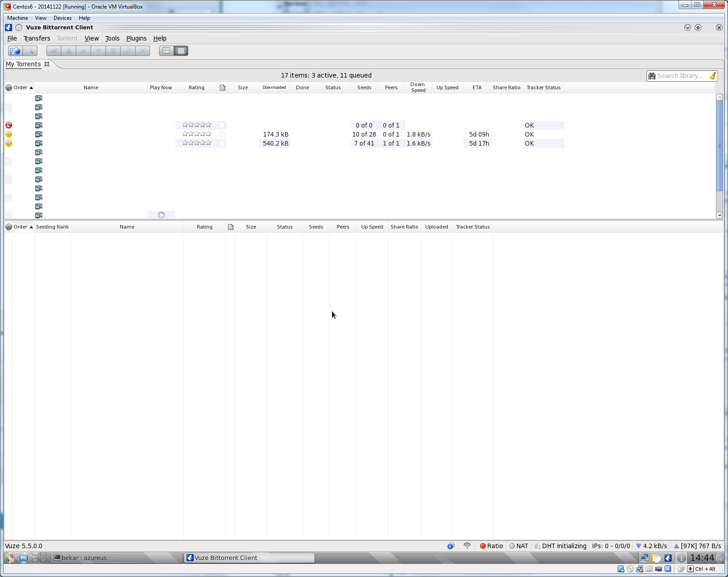Click the scroll-down arrow of downloads list
The width and height of the screenshot is (728, 577).
719,215
